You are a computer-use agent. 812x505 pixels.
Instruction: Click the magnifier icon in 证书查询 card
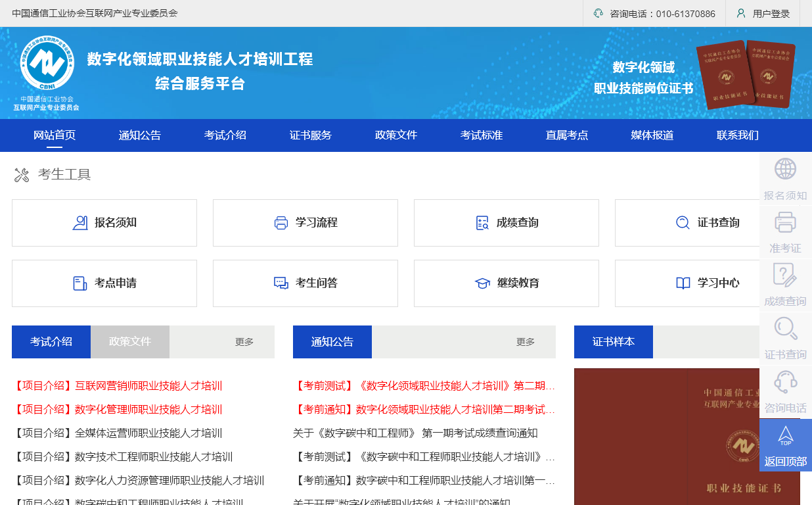coord(683,223)
